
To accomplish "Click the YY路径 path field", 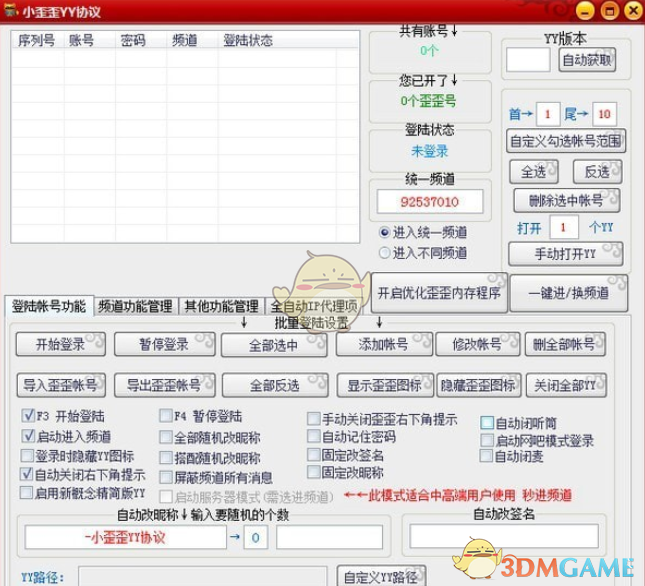I will (203, 576).
